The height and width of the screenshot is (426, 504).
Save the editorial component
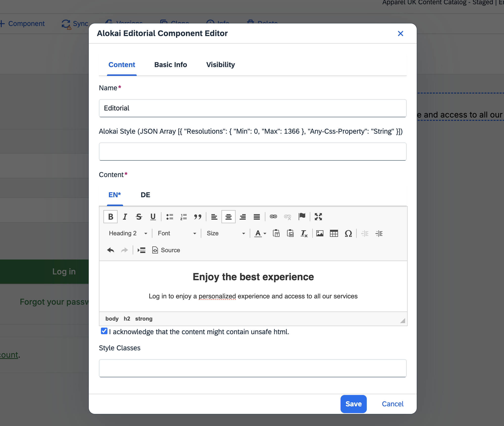[x=354, y=404]
